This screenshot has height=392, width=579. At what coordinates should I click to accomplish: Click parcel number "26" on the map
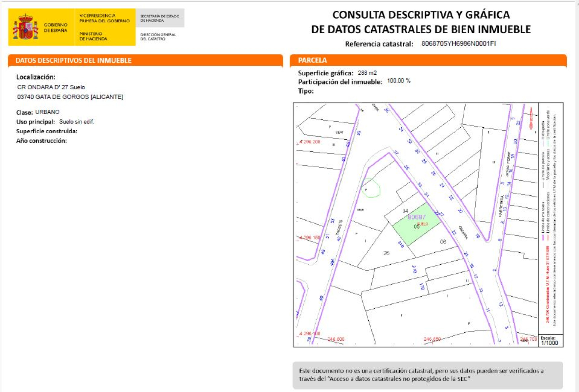[386, 253]
